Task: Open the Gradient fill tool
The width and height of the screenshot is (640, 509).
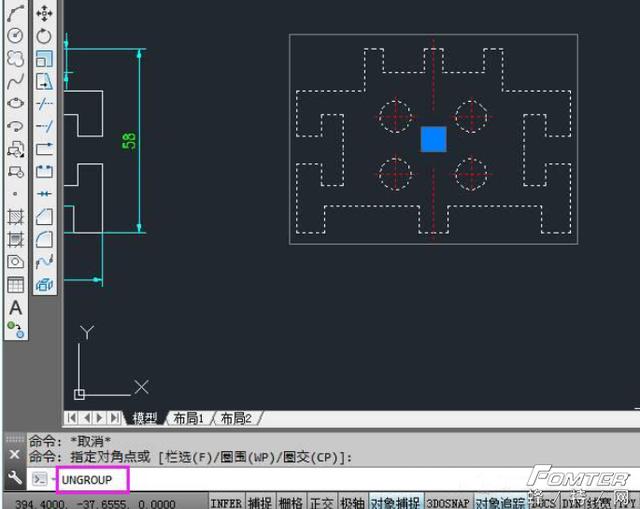Action: coord(16,239)
